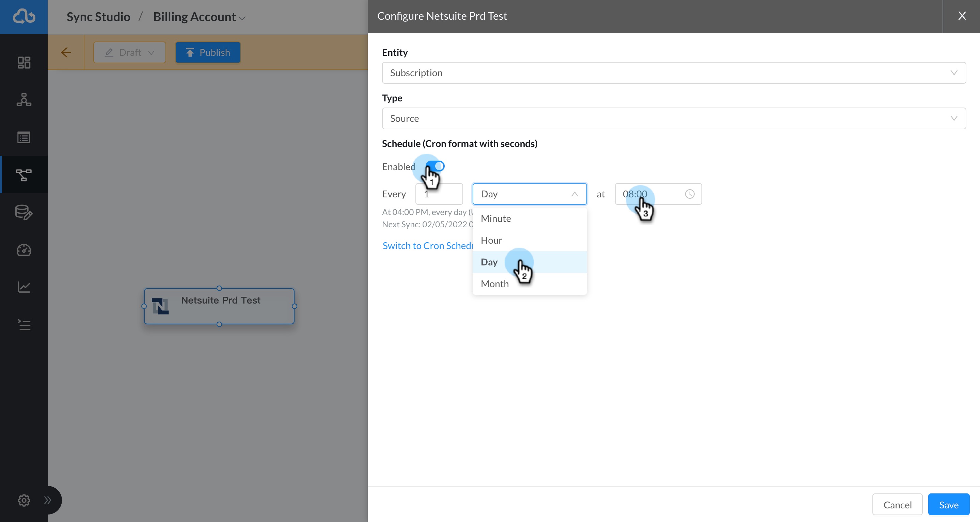Toggle the Enabled schedule switch

coord(435,166)
